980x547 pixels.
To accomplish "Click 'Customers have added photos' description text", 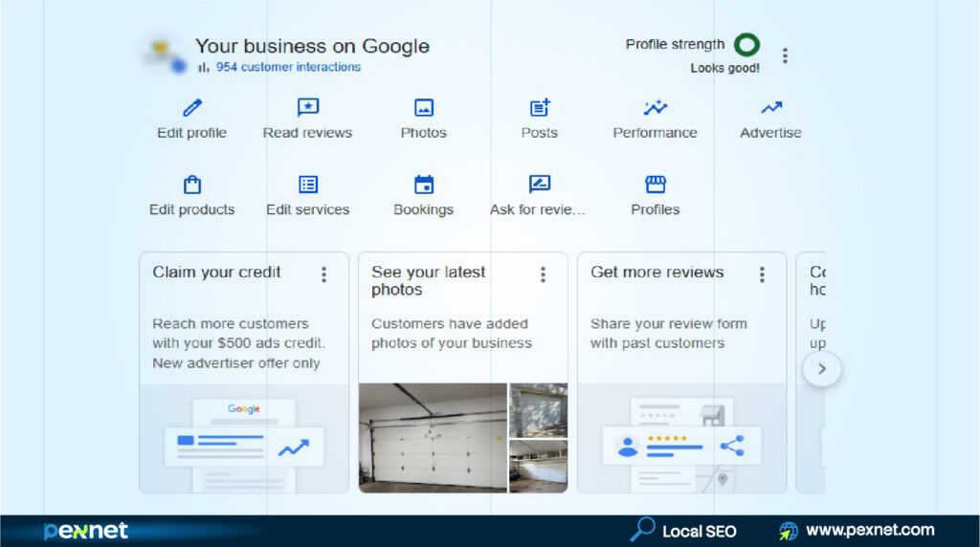I will [x=452, y=334].
